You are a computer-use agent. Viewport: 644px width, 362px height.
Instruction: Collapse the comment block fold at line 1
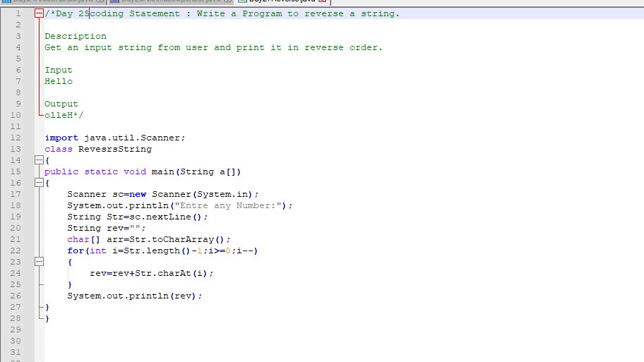tap(39, 13)
